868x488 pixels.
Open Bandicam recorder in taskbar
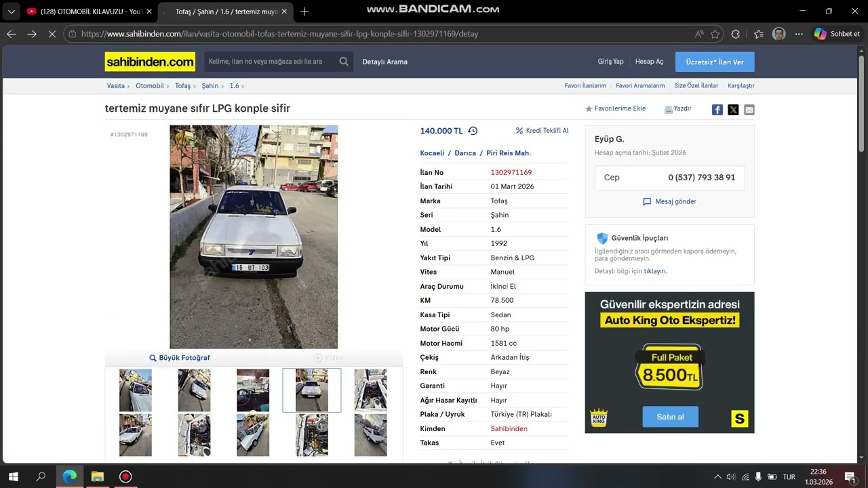125,476
